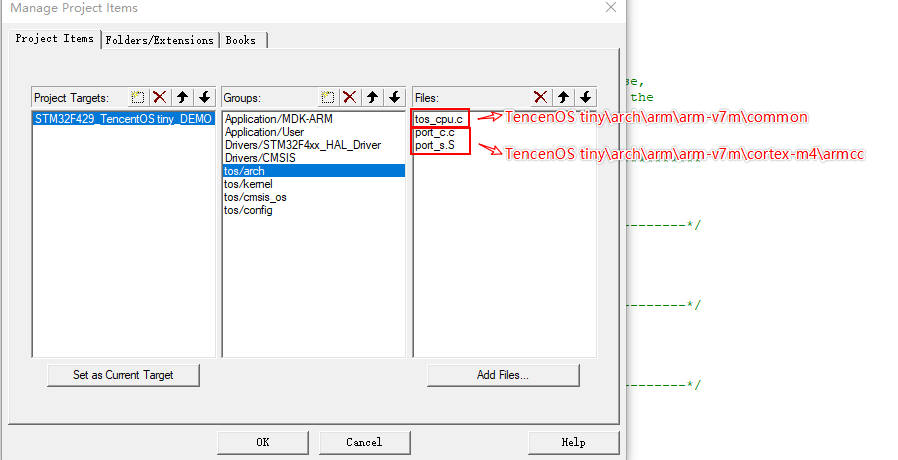Select the Drivers/STM32F4xx_HAL_Driver group
This screenshot has height=460, width=898.
(313, 145)
